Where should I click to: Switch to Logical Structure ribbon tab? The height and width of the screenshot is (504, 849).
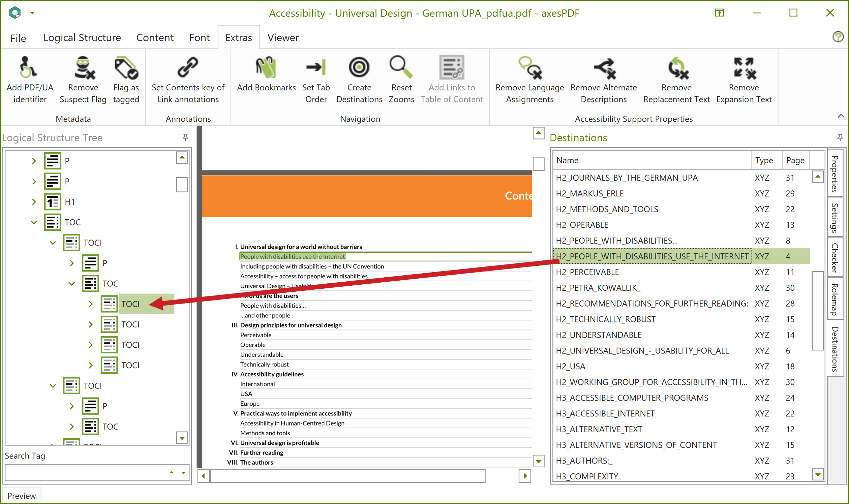pyautogui.click(x=82, y=37)
